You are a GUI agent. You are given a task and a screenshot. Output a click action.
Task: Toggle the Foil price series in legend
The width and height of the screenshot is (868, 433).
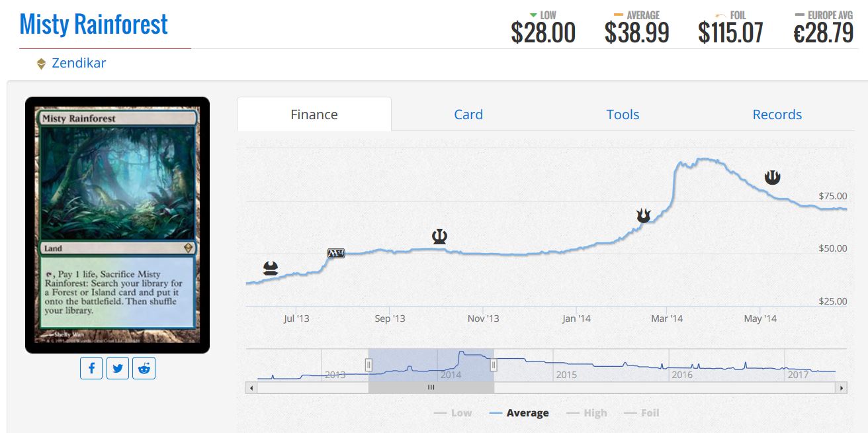click(x=642, y=413)
